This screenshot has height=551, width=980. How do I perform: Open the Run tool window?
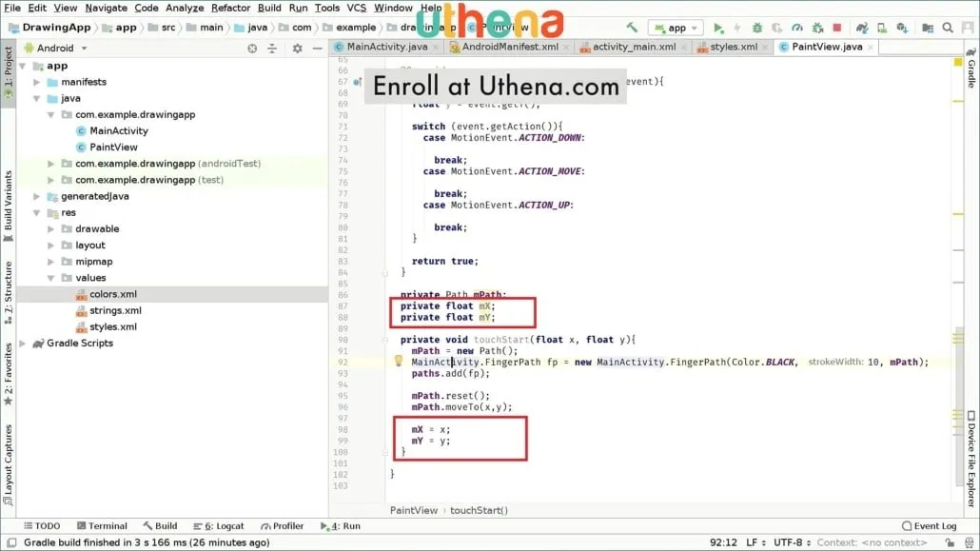(341, 526)
